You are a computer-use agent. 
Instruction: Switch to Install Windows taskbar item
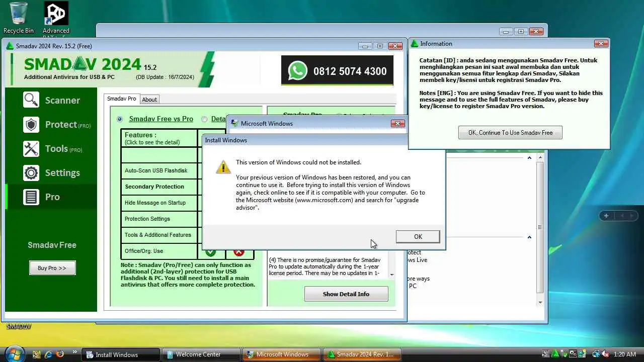click(x=121, y=354)
